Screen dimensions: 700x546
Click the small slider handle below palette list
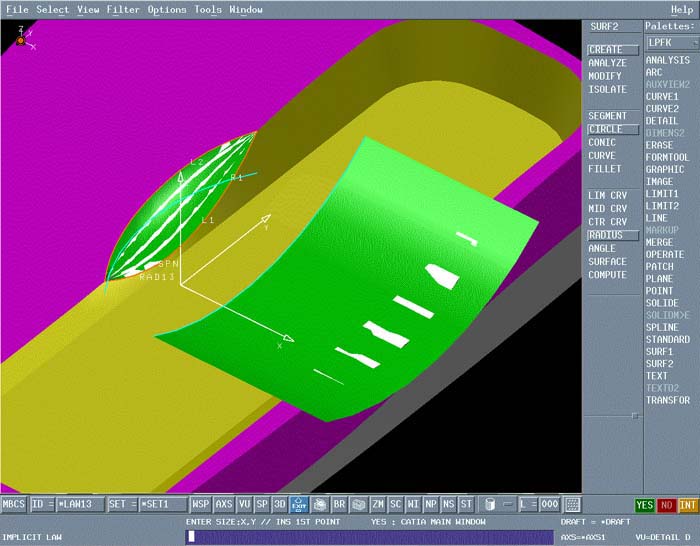[x=636, y=416]
